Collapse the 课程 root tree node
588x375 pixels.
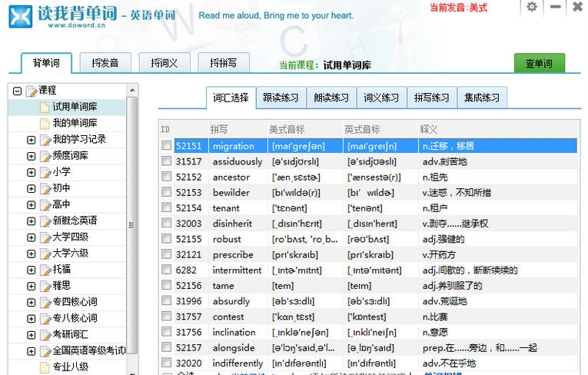pyautogui.click(x=17, y=91)
